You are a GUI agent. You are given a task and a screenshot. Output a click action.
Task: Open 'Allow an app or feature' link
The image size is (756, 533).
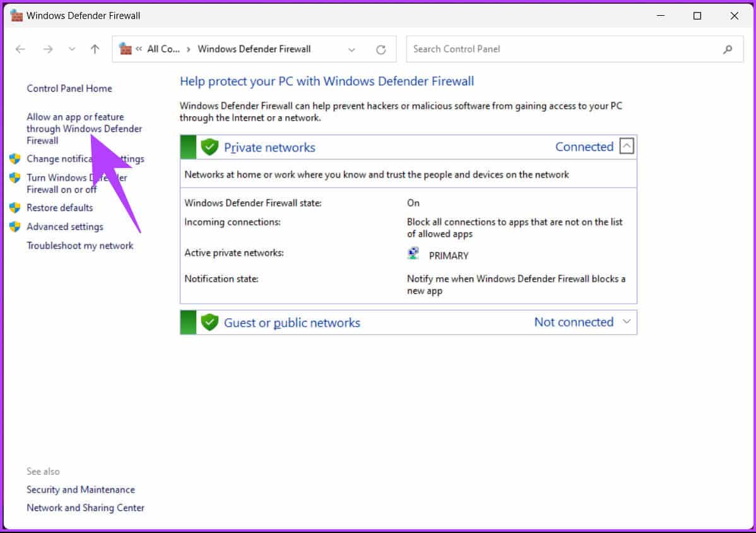point(85,129)
